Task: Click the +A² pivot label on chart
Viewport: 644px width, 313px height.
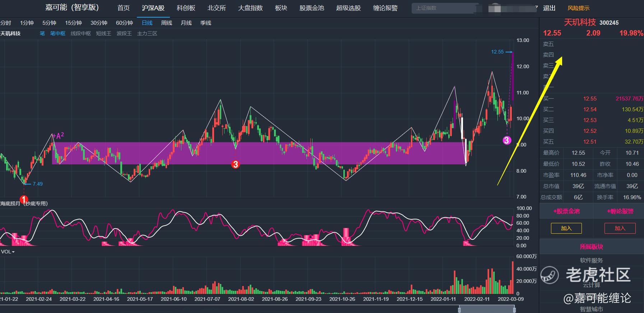Action: [58, 136]
